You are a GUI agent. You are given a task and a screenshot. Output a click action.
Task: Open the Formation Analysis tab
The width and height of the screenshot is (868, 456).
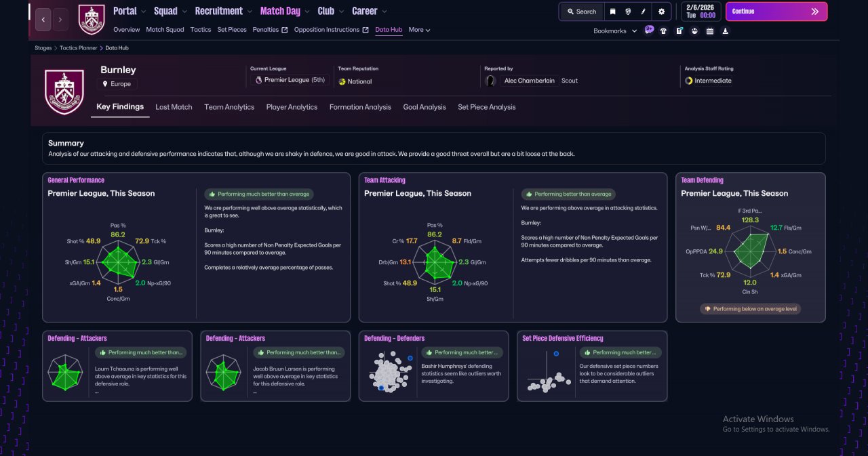(360, 107)
